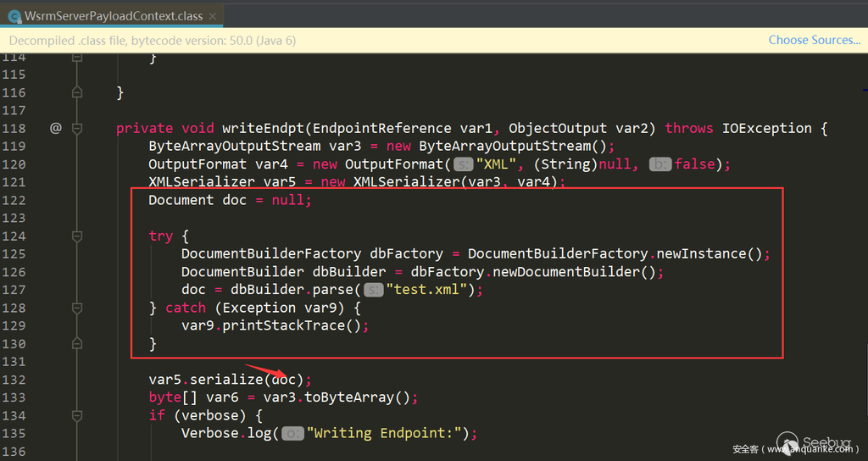Click the class file icon in the editor tab
The image size is (868, 461).
point(14,16)
